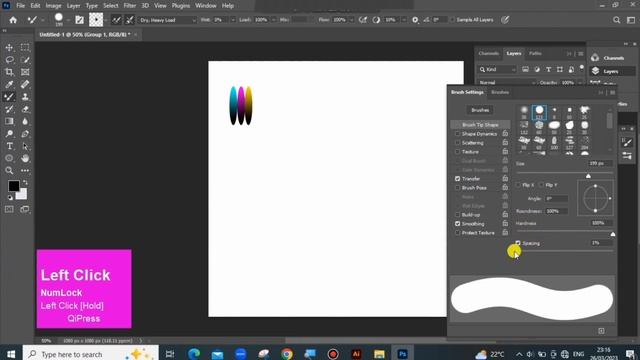Filter layers by pixel layer icon
Viewport: 640px width, 360px height.
[x=525, y=69]
